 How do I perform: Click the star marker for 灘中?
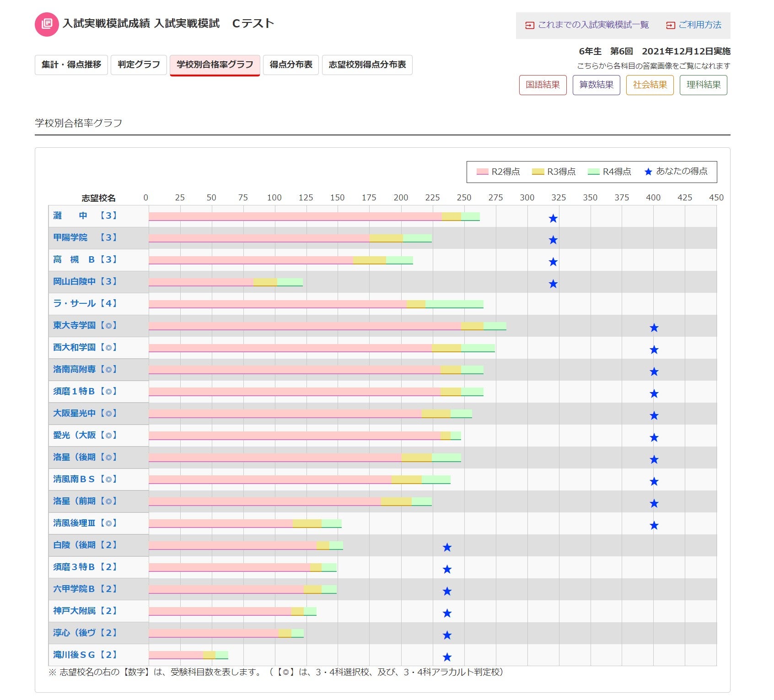pyautogui.click(x=553, y=219)
